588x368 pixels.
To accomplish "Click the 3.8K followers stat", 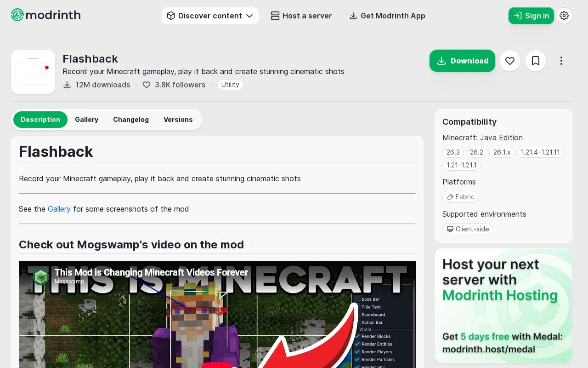I will click(x=174, y=85).
